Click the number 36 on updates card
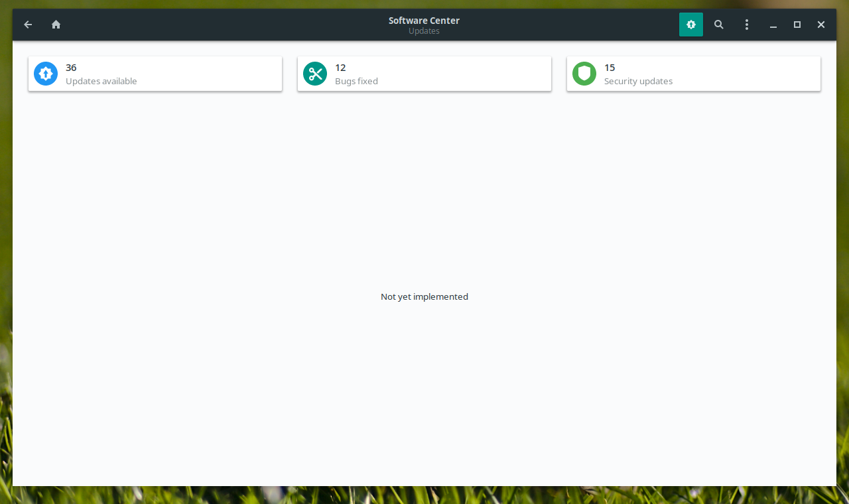This screenshot has height=504, width=849. [71, 68]
